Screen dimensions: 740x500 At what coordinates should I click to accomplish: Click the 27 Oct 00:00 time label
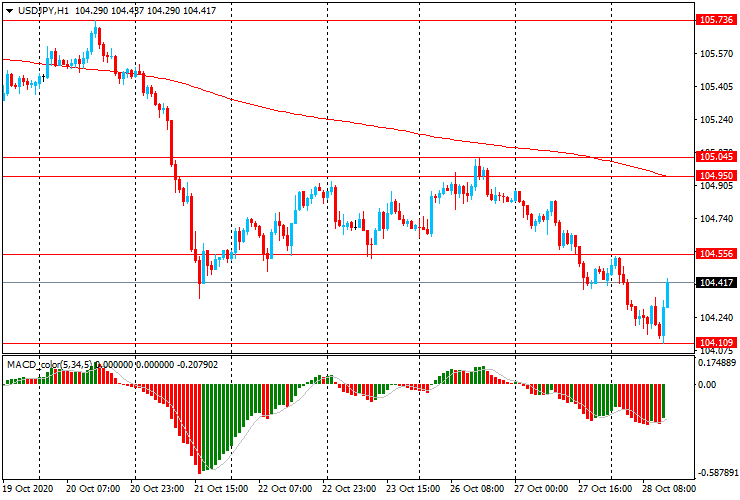(541, 489)
